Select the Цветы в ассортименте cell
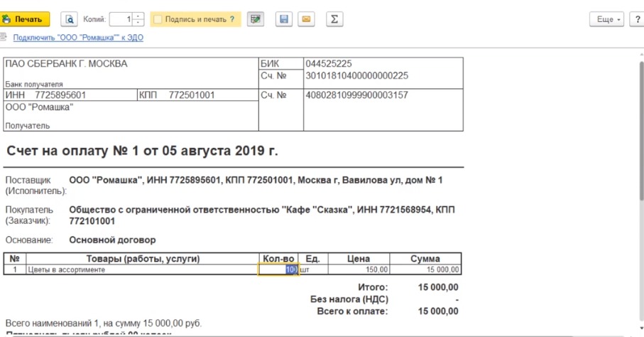Screen dimensions: 644x337 tap(141, 269)
